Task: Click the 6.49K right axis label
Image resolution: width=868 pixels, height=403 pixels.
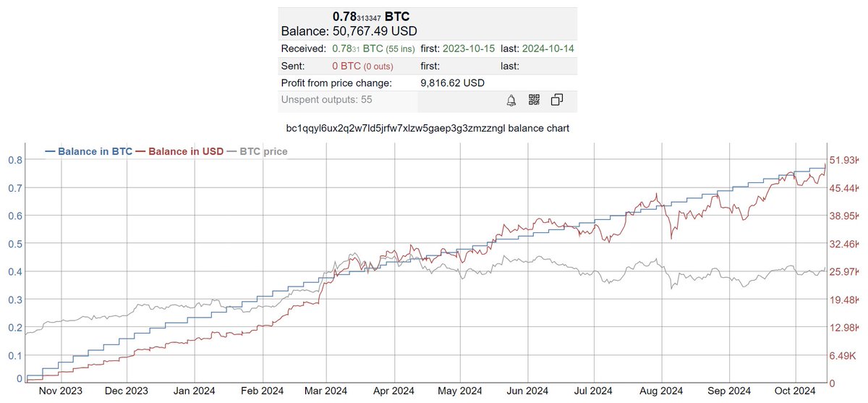Action: click(x=844, y=355)
